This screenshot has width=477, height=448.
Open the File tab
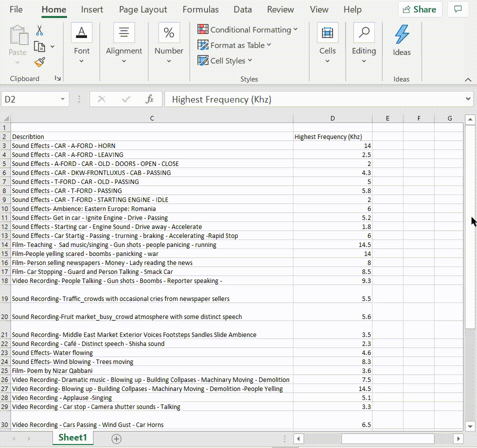click(16, 9)
